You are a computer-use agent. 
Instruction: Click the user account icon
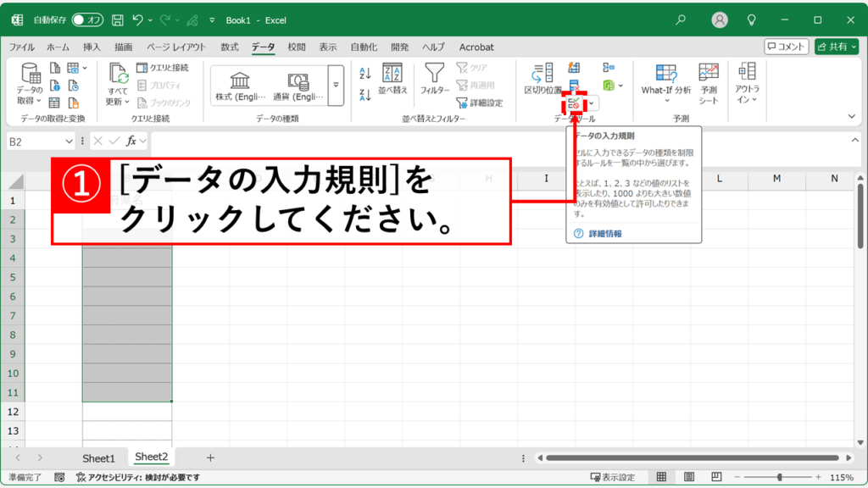[x=719, y=20]
